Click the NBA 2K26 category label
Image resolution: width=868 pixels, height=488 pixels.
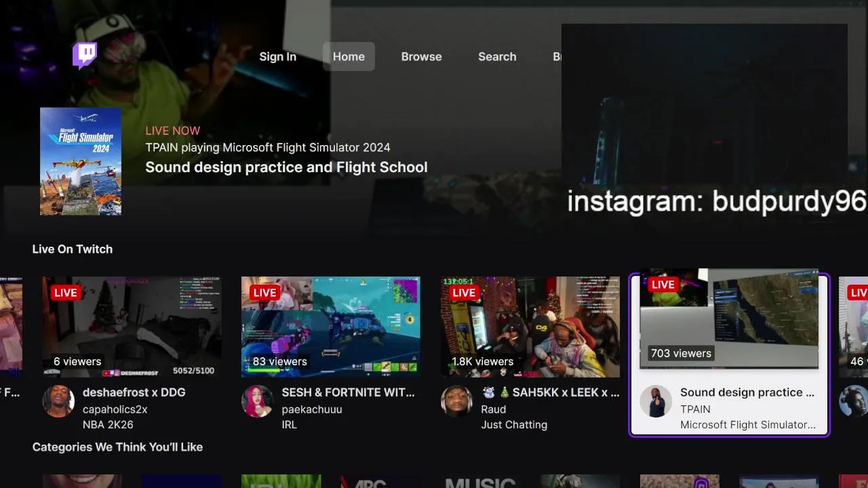point(108,425)
